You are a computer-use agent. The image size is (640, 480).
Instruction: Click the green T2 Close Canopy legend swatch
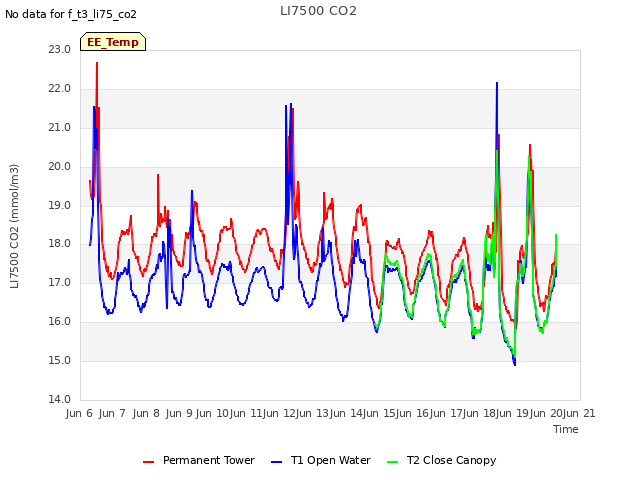[x=392, y=462]
